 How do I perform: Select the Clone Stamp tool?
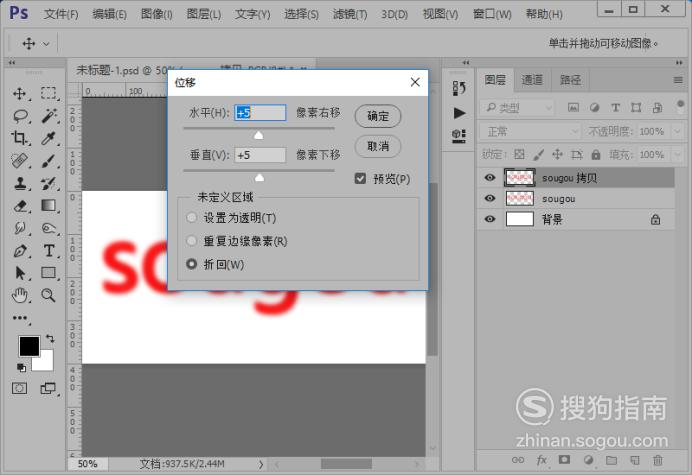[x=20, y=183]
